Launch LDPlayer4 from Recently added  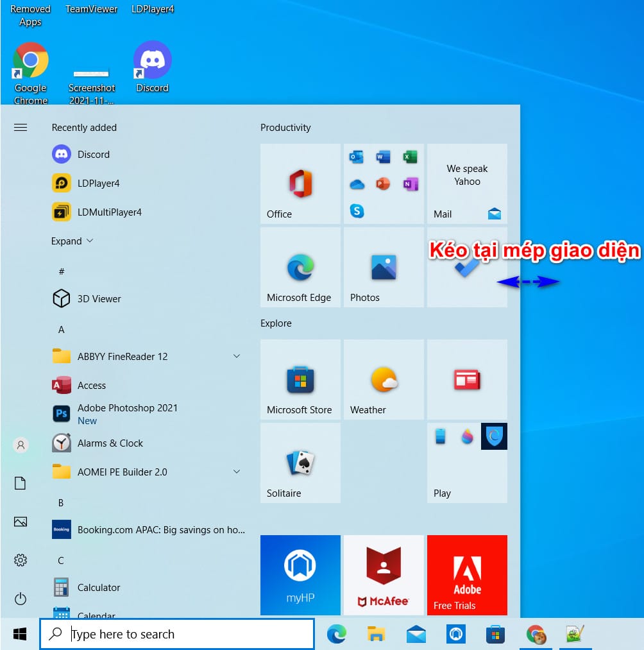coord(149,184)
